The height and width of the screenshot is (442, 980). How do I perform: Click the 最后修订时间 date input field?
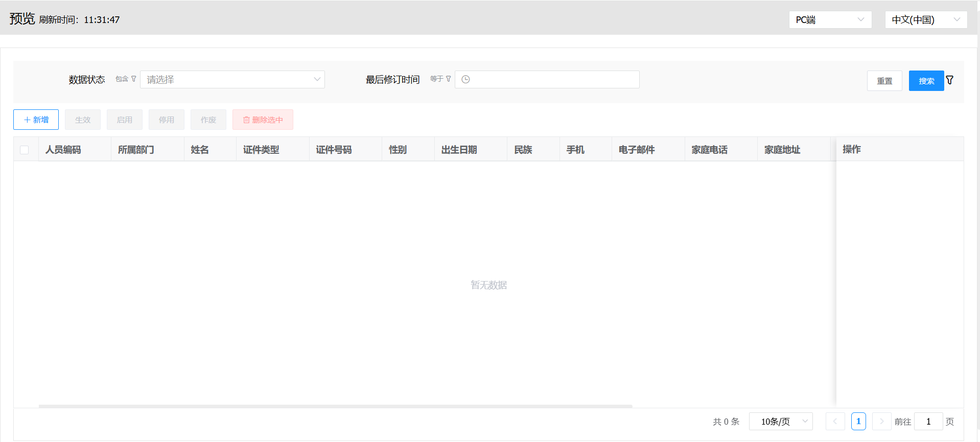tap(547, 79)
